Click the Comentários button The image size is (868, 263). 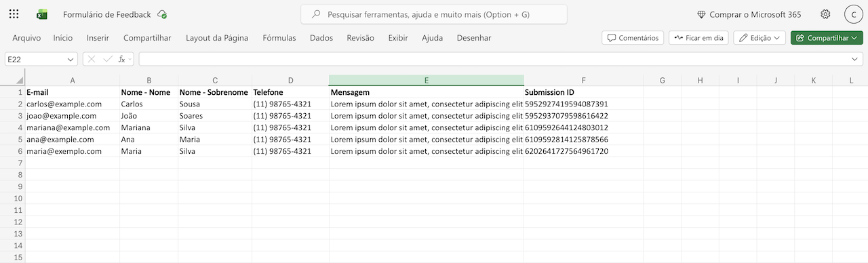pyautogui.click(x=633, y=38)
